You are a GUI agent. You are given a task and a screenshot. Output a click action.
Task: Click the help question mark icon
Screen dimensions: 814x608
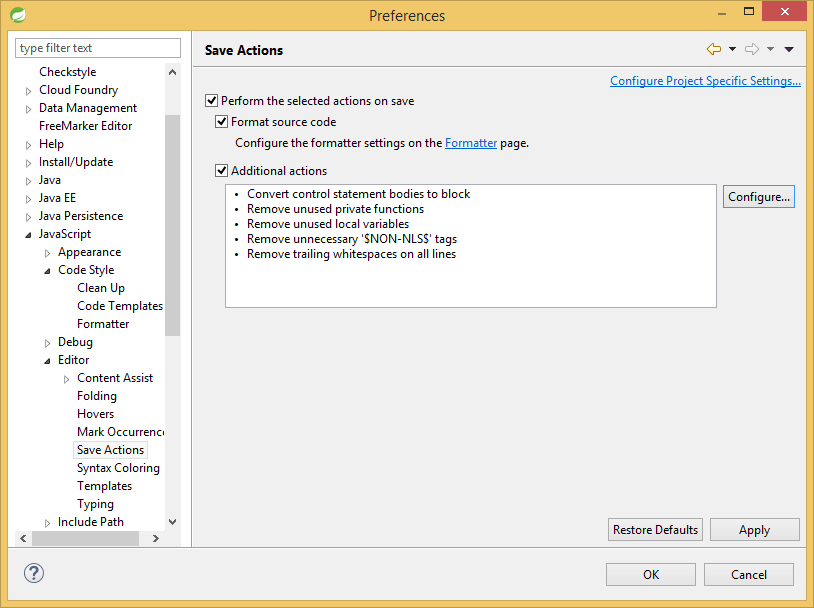coord(34,573)
